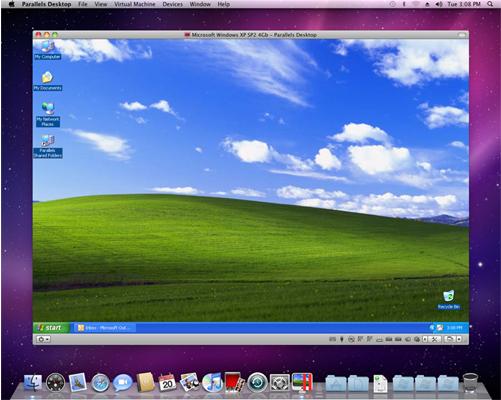Open the Devices menu
501x400 pixels.
pyautogui.click(x=172, y=4)
